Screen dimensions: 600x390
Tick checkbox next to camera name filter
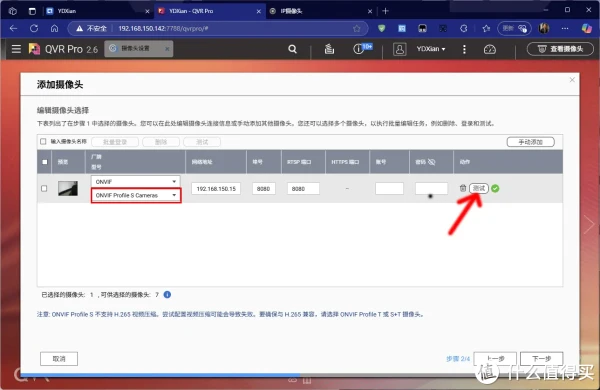click(x=43, y=142)
